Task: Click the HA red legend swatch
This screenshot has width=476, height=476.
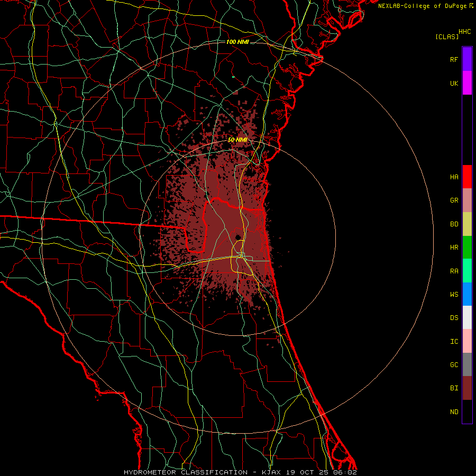Action: [x=467, y=177]
